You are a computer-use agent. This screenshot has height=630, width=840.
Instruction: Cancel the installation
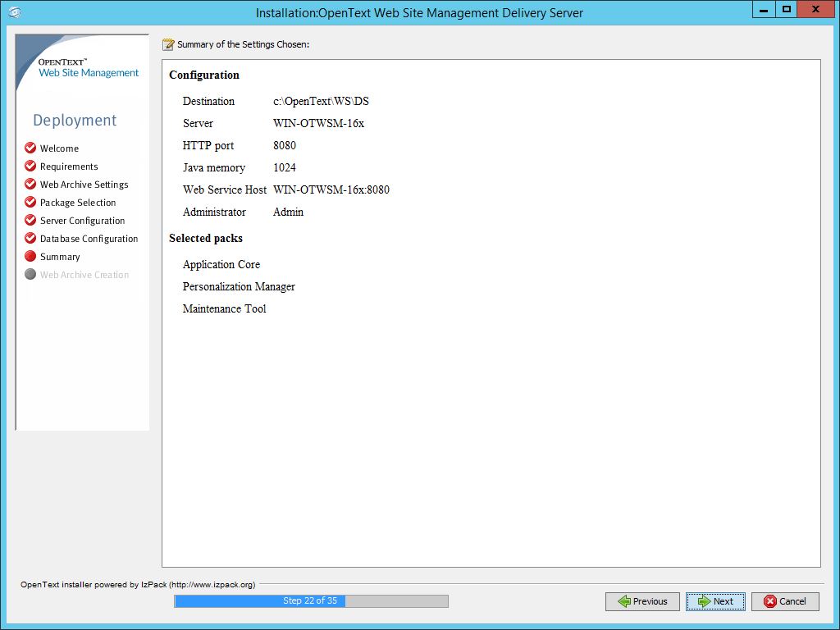click(x=785, y=601)
